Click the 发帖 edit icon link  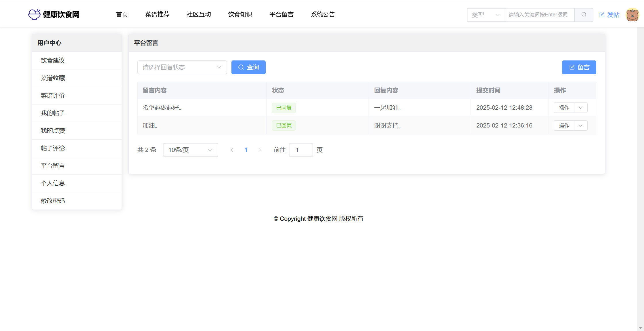click(609, 15)
